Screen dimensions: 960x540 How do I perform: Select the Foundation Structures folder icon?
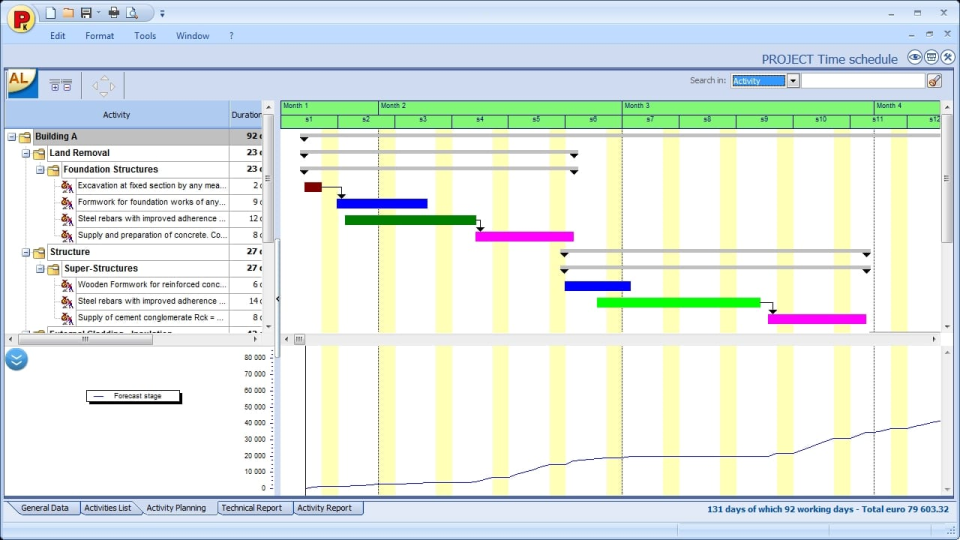53,170
